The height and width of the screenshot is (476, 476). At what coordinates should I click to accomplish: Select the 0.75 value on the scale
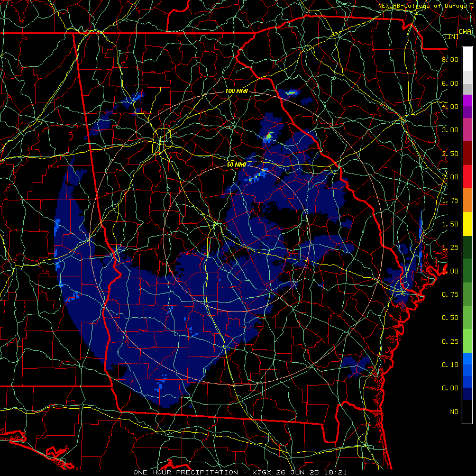point(450,295)
